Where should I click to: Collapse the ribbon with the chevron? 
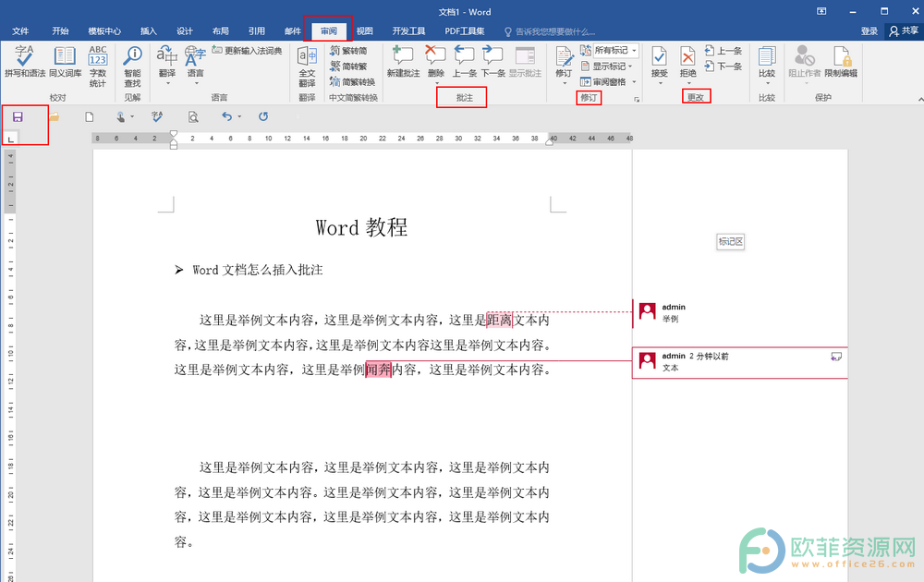920,99
